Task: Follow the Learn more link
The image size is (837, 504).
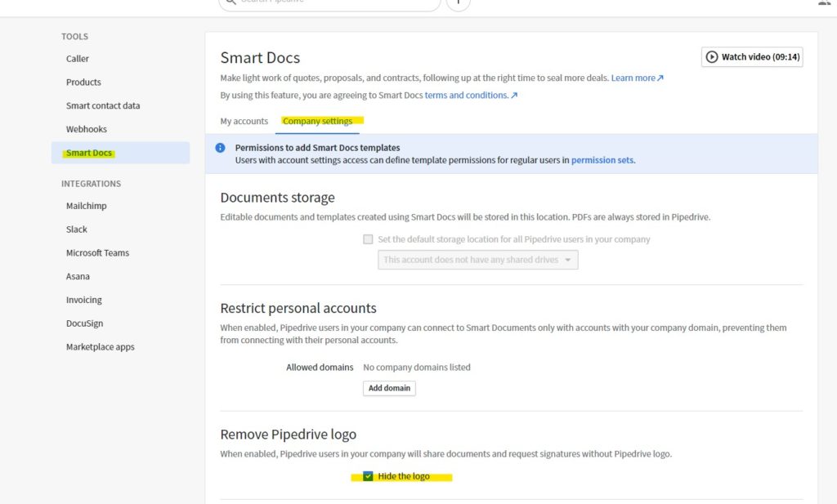Action: 637,78
